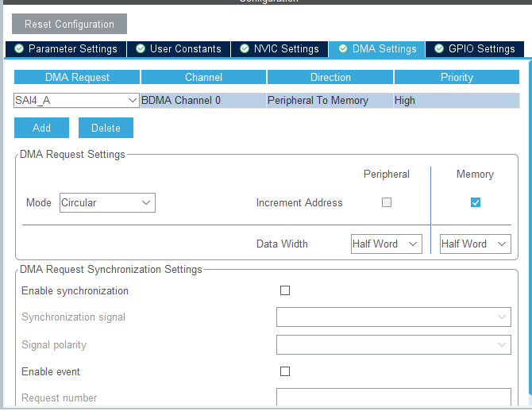Click the User Constants green check icon

click(141, 49)
